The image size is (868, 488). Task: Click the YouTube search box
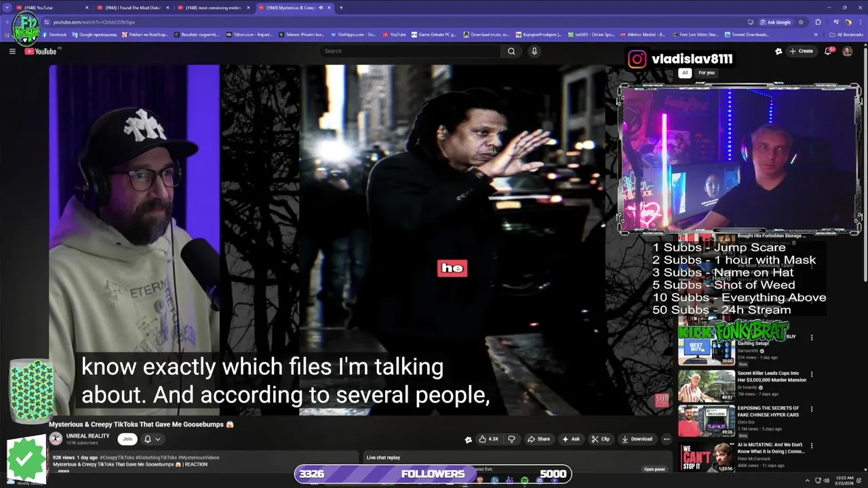[x=411, y=51]
